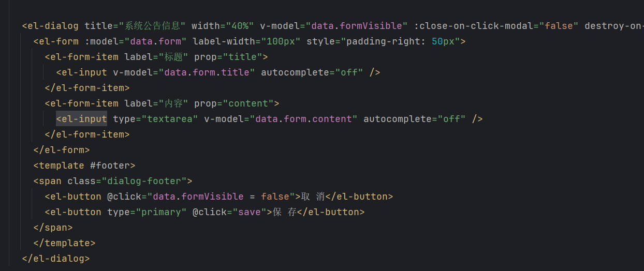Click the template #footer line
Image resolution: width=644 pixels, height=271 pixels.
pos(84,165)
